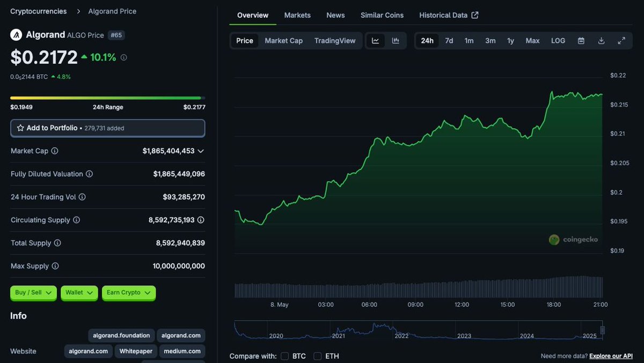Click the Explore our API link

point(611,356)
